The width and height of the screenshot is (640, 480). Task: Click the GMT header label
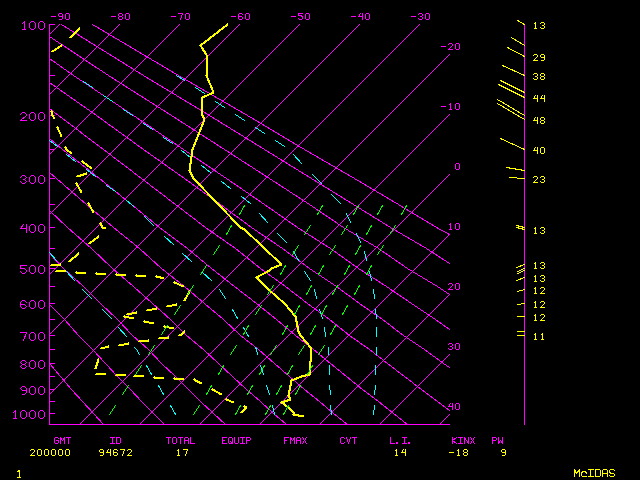(62, 440)
